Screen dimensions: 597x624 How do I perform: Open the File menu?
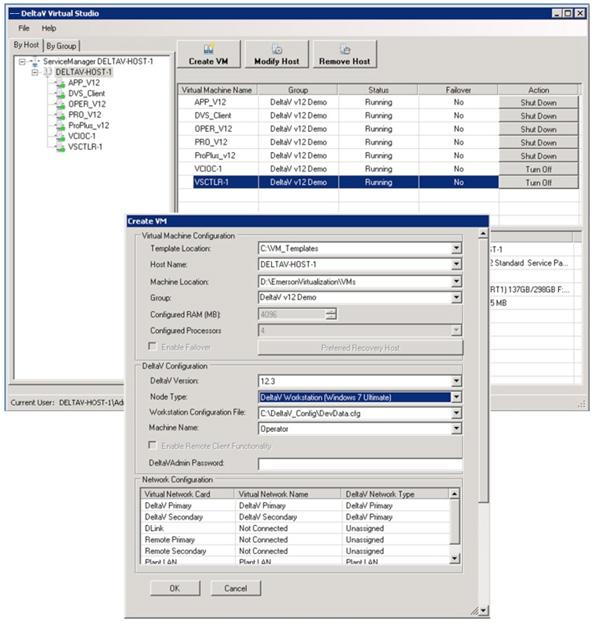(24, 28)
